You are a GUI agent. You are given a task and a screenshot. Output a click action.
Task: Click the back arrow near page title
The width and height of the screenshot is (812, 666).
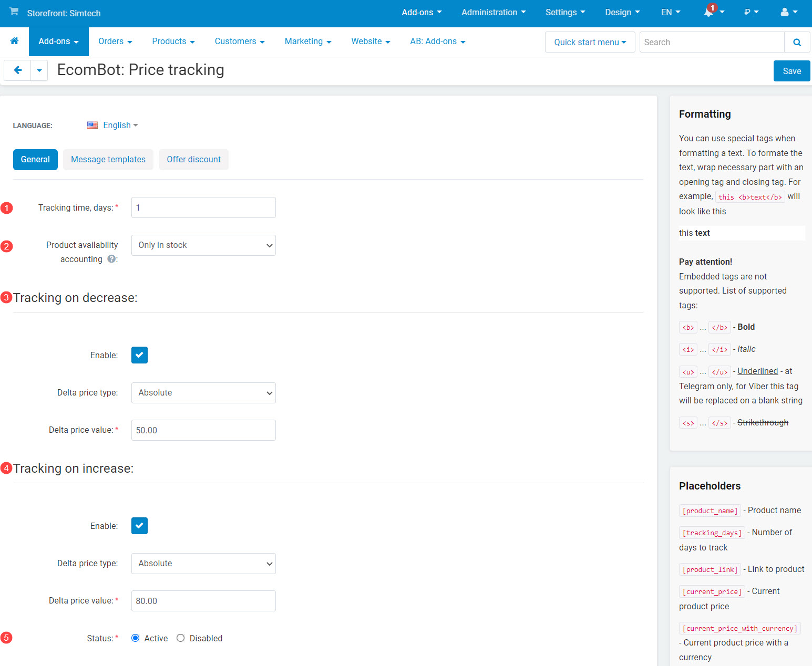(x=17, y=70)
